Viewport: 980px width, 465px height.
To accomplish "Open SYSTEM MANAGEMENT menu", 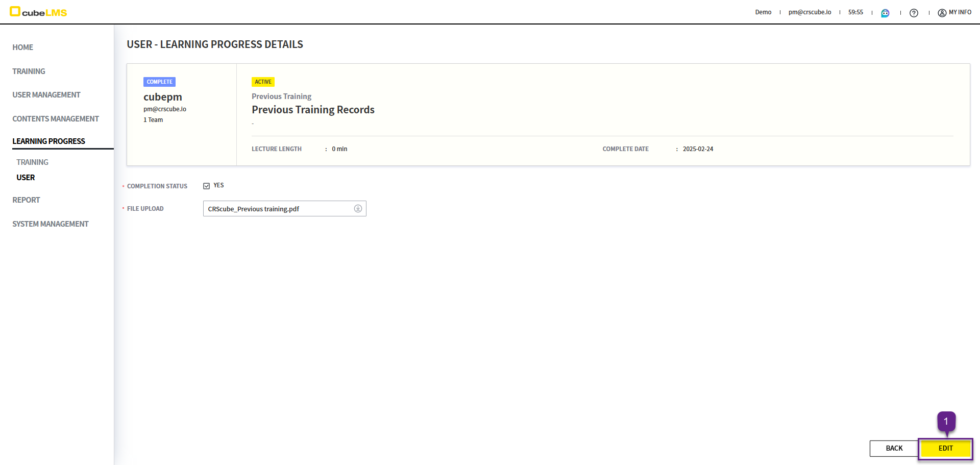I will click(x=51, y=224).
